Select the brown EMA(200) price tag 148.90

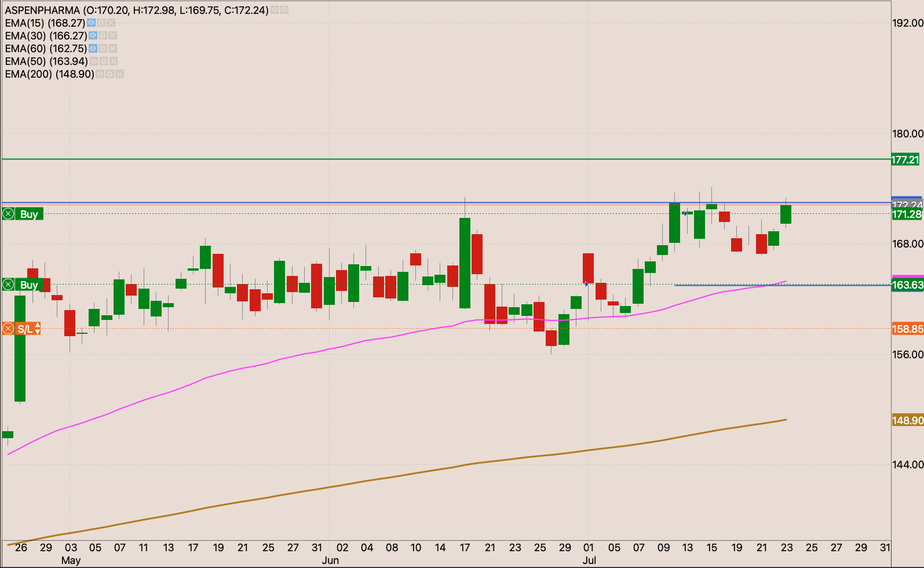pyautogui.click(x=907, y=420)
